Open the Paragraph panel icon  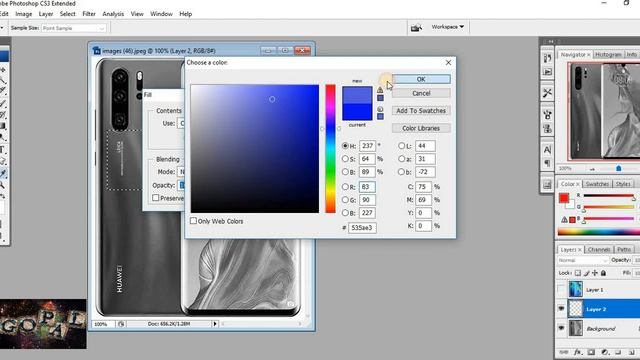(x=547, y=164)
